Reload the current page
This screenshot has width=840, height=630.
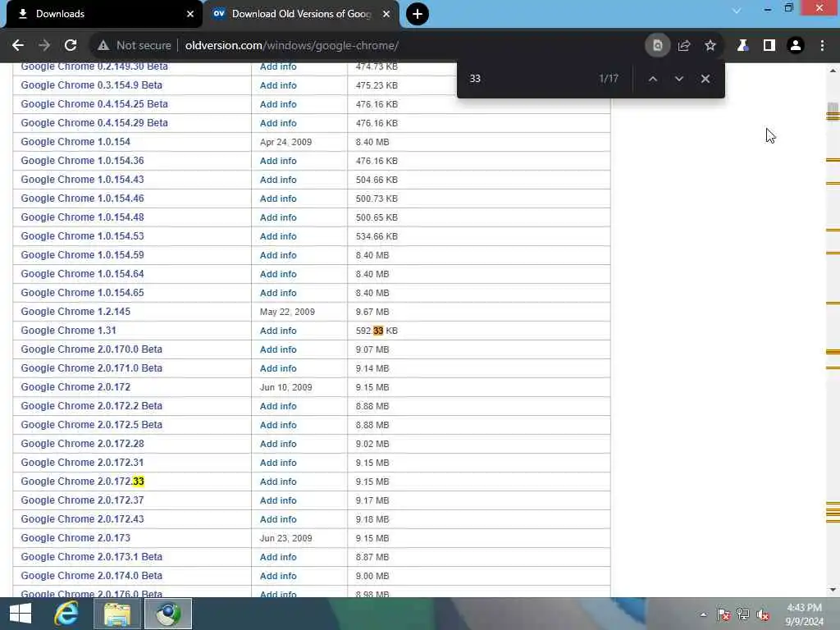71,46
